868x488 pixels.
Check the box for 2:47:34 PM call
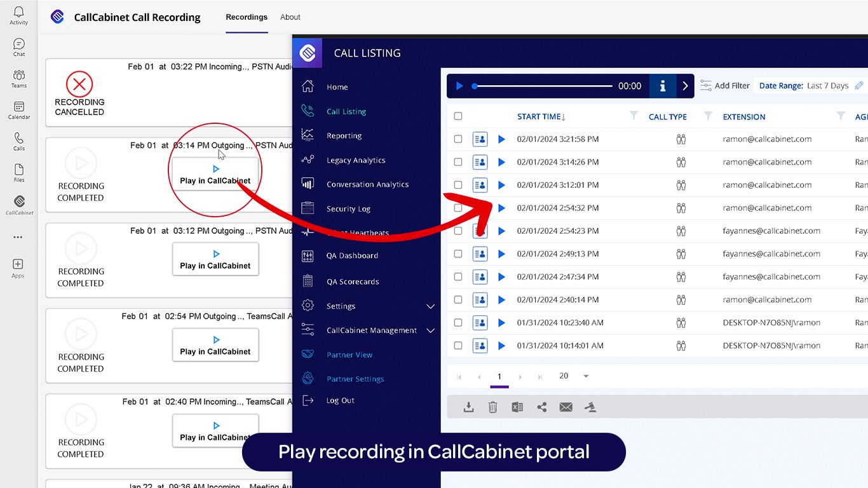pos(458,276)
